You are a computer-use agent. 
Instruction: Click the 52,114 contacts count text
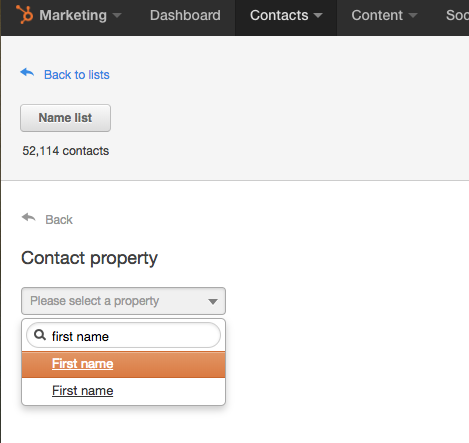tap(66, 151)
